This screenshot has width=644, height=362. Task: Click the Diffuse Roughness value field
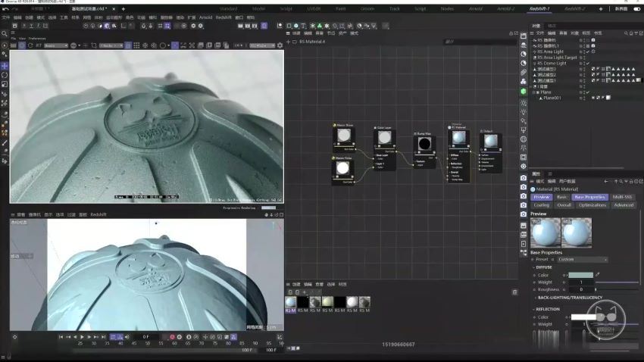click(581, 289)
